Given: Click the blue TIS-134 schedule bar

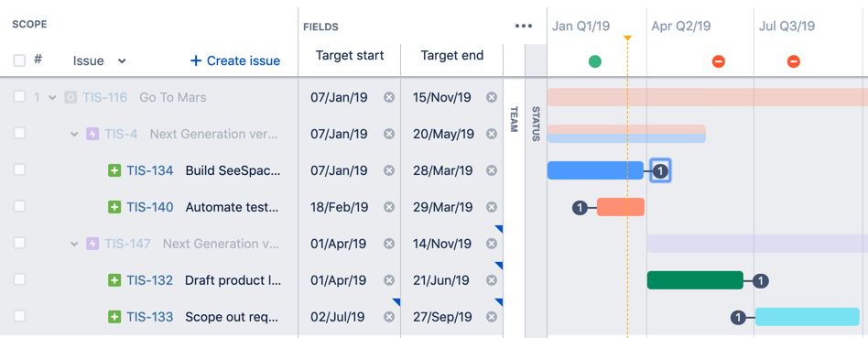Looking at the screenshot, I should tap(595, 170).
